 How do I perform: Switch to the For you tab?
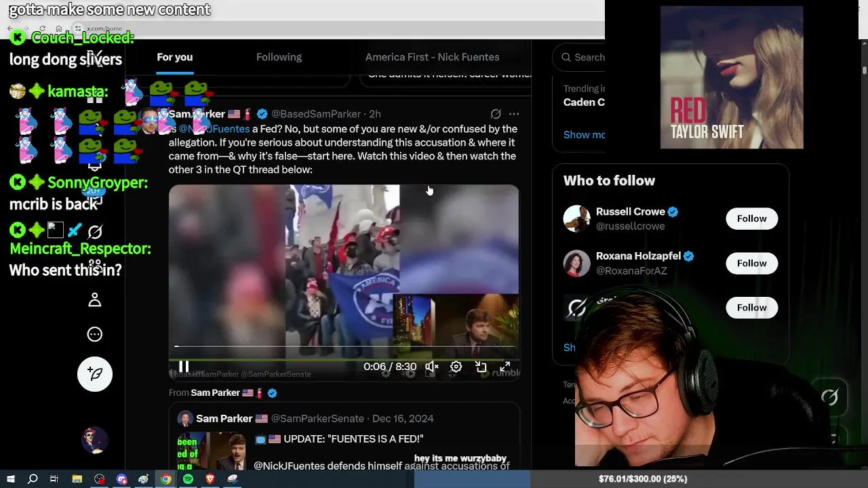click(175, 57)
